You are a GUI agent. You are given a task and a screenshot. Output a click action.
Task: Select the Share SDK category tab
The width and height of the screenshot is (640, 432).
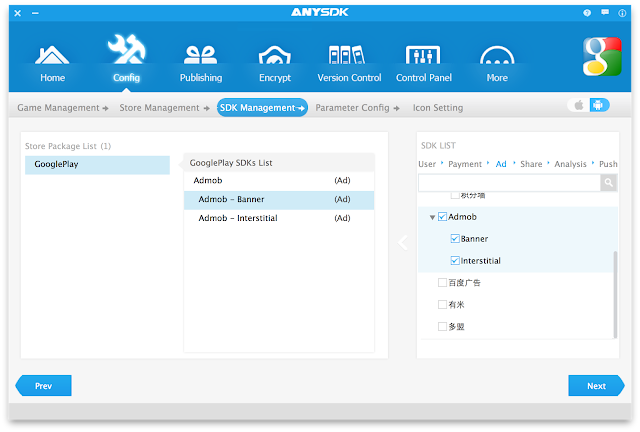point(531,164)
